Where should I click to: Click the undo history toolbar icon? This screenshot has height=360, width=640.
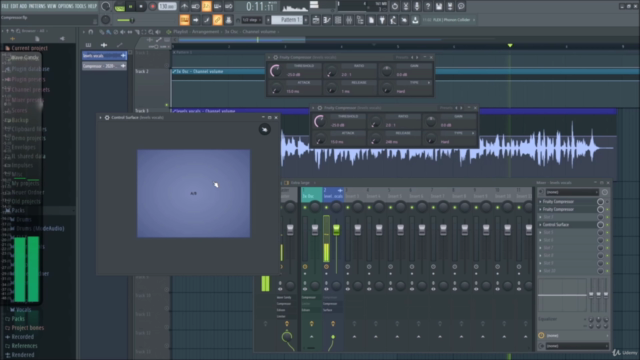pyautogui.click(x=394, y=6)
